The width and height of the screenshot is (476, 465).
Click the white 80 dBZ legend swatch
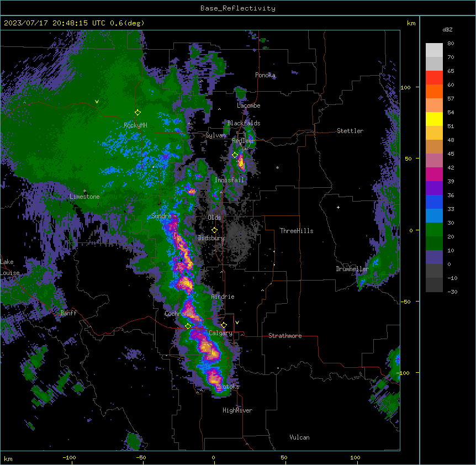[434, 50]
